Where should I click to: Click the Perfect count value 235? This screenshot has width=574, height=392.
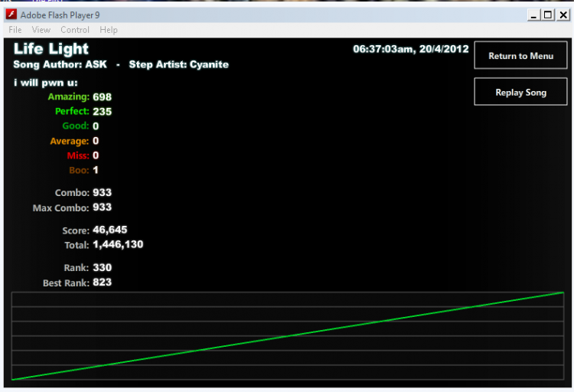pos(102,111)
